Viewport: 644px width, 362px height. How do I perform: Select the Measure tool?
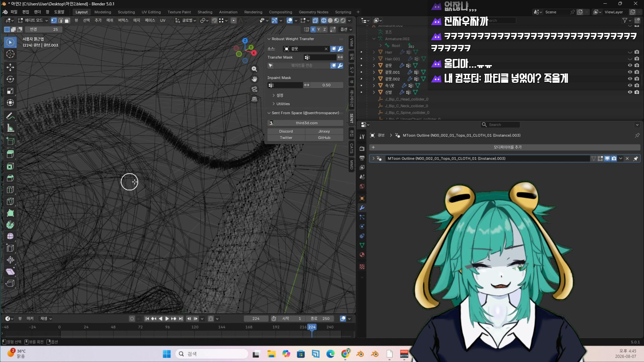[x=10, y=128]
